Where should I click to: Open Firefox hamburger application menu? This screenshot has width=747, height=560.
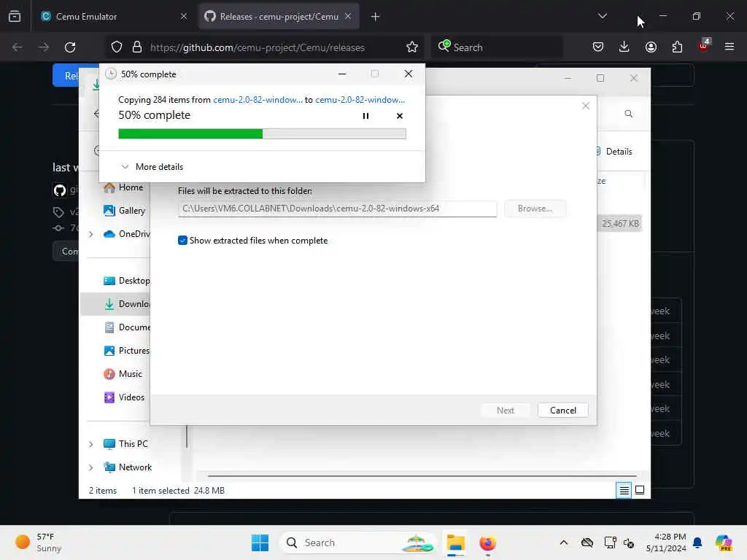tap(729, 47)
